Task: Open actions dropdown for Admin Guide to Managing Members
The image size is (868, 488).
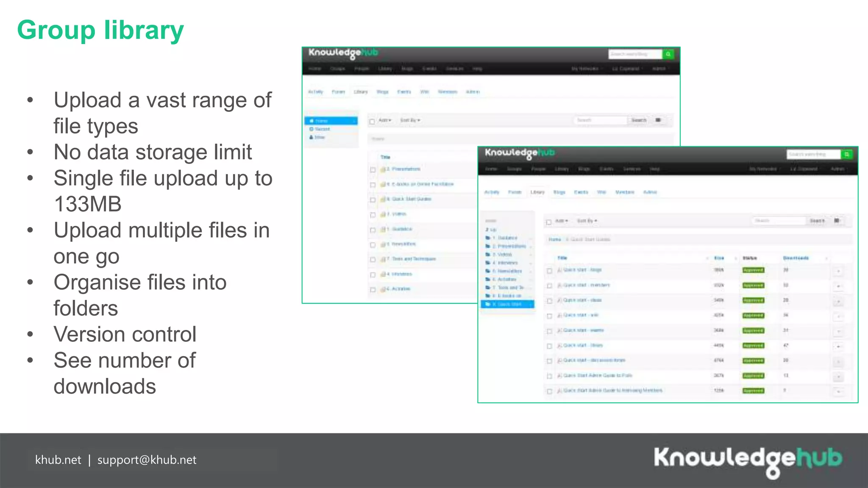Action: (839, 392)
